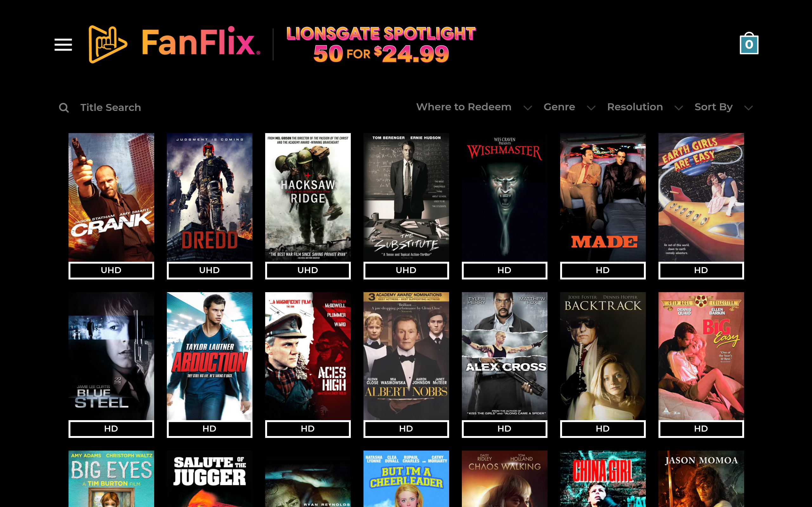This screenshot has width=812, height=507.
Task: Open the hamburger menu
Action: click(x=63, y=45)
